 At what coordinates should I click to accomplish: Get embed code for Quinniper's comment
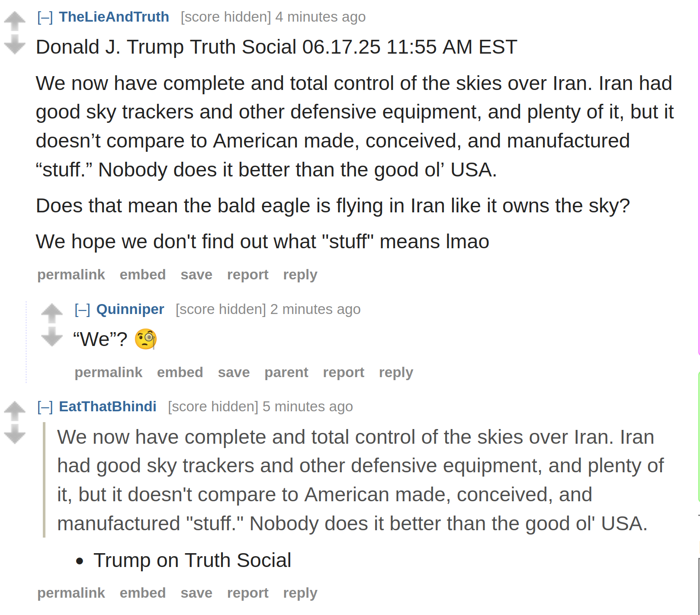pos(180,372)
